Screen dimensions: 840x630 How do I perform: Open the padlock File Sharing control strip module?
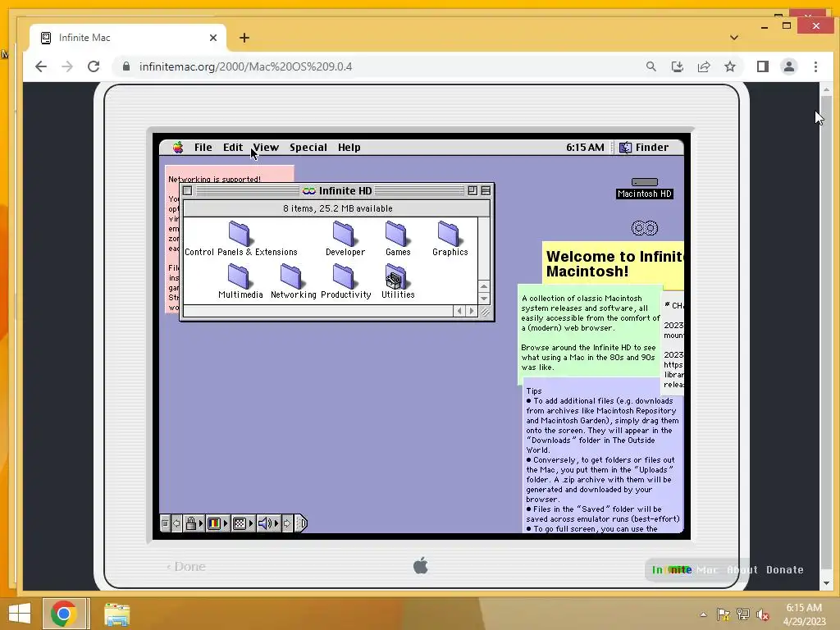[194, 523]
